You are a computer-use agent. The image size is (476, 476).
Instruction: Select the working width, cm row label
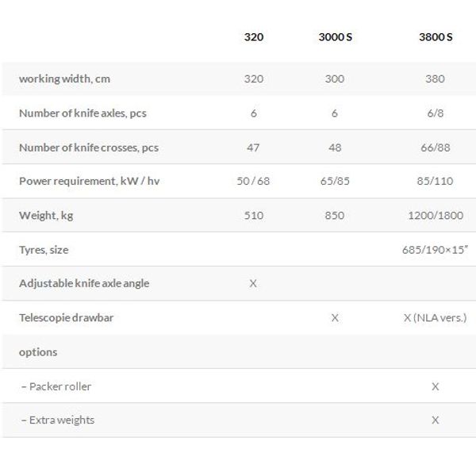point(64,79)
